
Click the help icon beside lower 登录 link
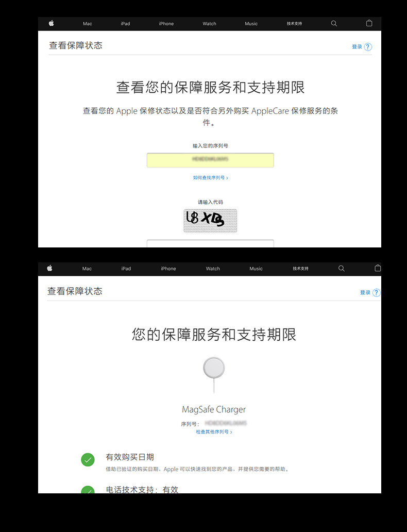click(x=377, y=292)
